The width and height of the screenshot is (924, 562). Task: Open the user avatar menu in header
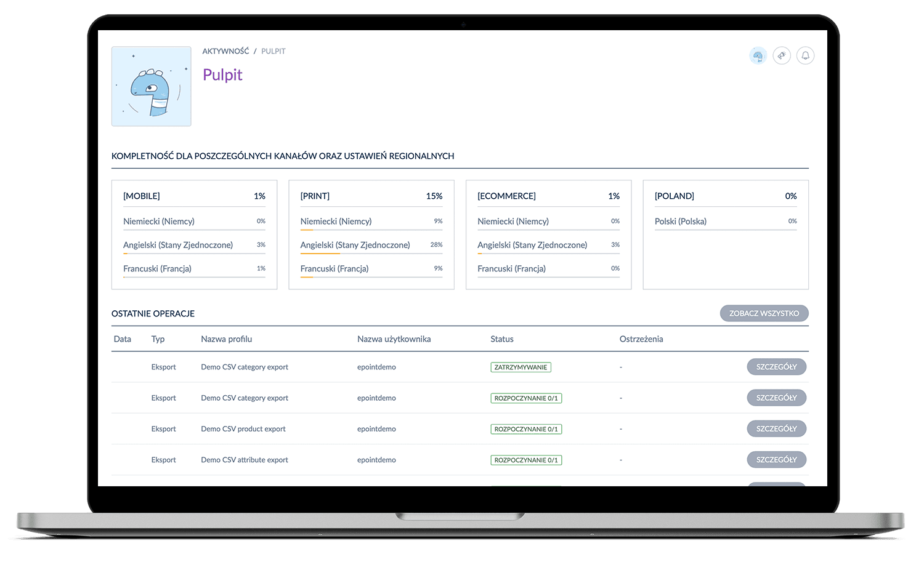(x=758, y=56)
